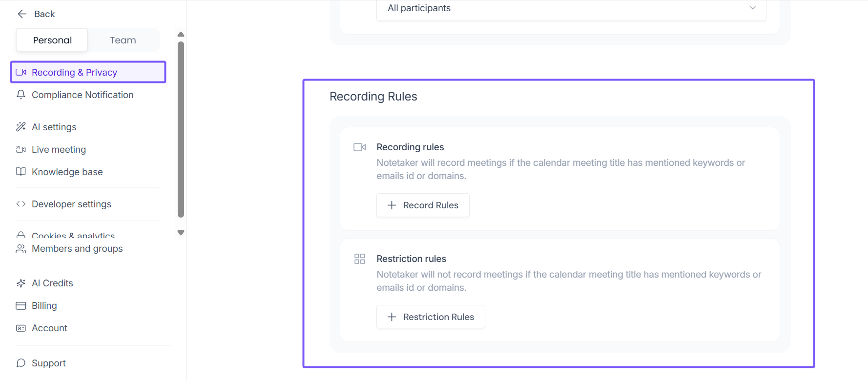868x381 pixels.
Task: Click the Back arrow icon
Action: coord(22,14)
